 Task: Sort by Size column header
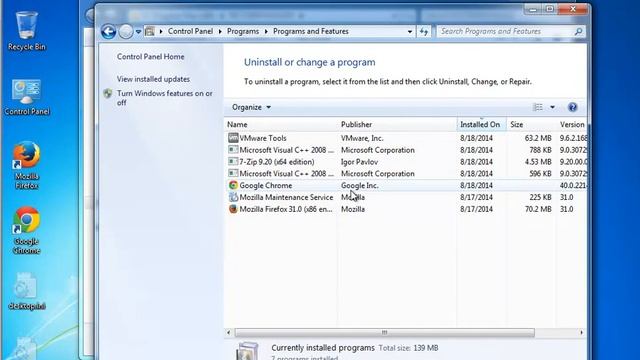coord(531,124)
